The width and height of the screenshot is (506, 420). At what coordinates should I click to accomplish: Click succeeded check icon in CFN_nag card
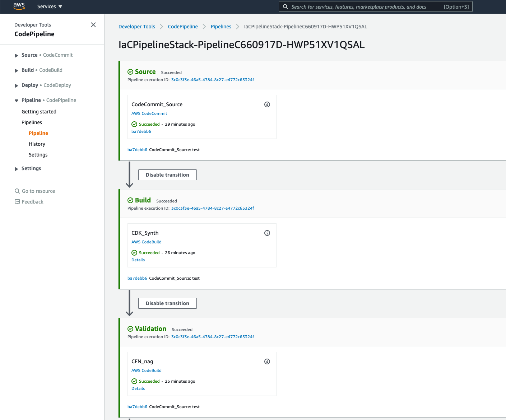pyautogui.click(x=134, y=381)
